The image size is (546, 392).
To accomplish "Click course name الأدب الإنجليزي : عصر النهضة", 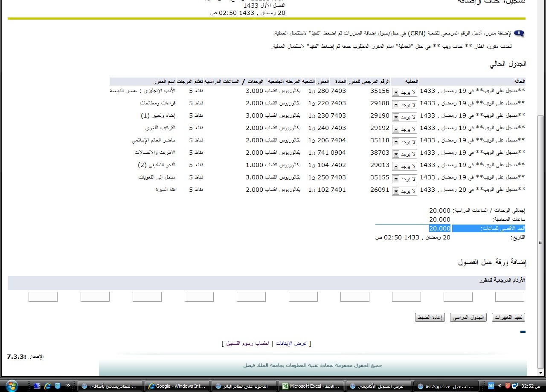I will tap(143, 91).
